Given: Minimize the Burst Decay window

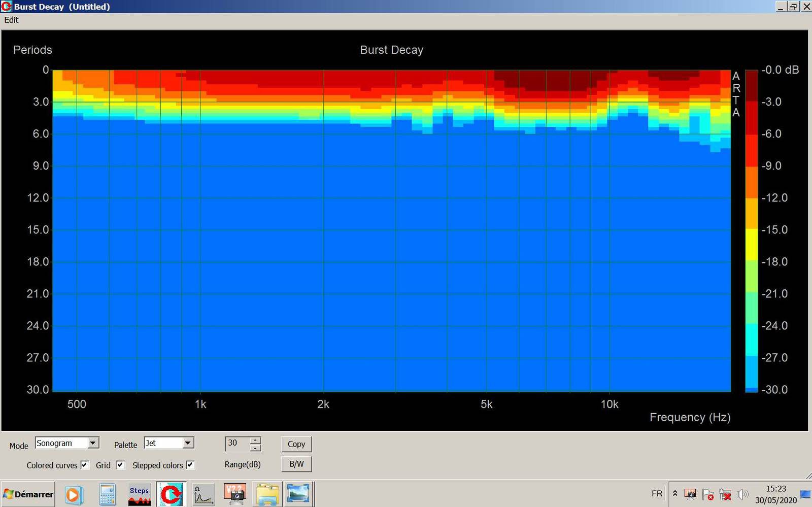Looking at the screenshot, I should pyautogui.click(x=782, y=7).
